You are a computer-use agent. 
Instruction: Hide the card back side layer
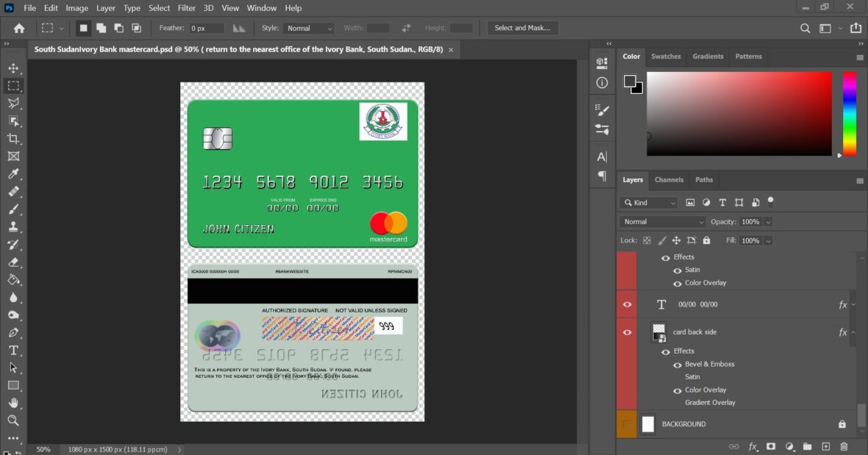(627, 332)
